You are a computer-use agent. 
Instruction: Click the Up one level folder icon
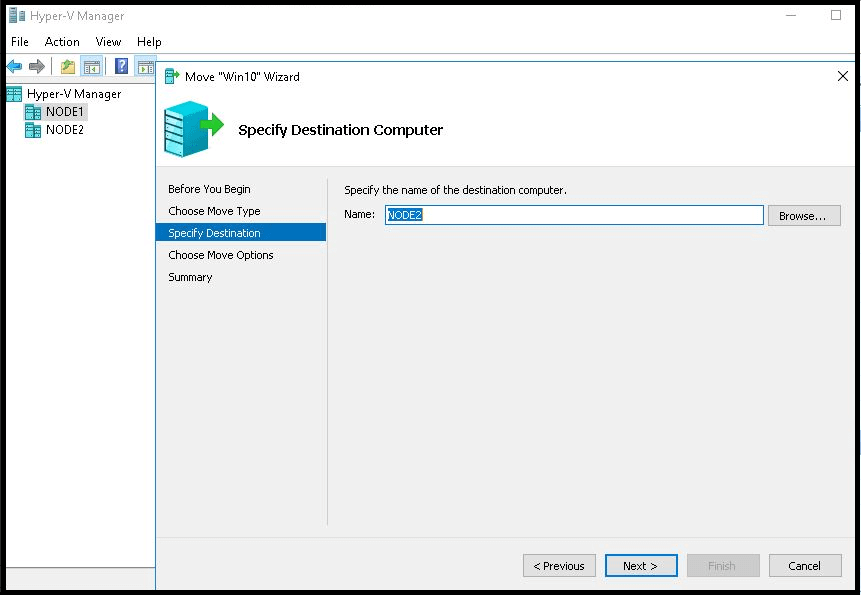68,67
